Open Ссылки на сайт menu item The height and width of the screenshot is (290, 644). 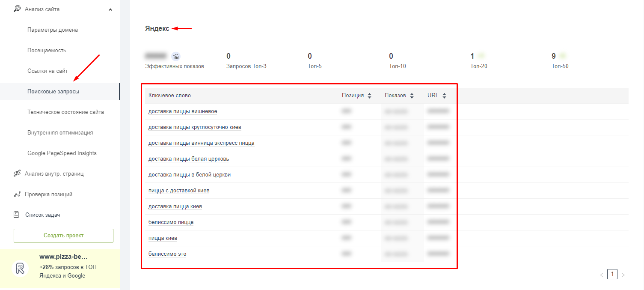(47, 71)
